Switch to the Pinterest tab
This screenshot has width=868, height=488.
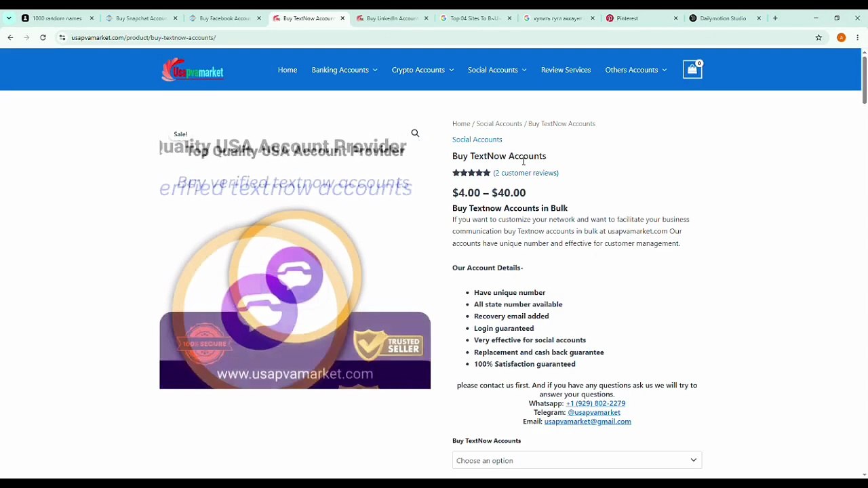[642, 18]
